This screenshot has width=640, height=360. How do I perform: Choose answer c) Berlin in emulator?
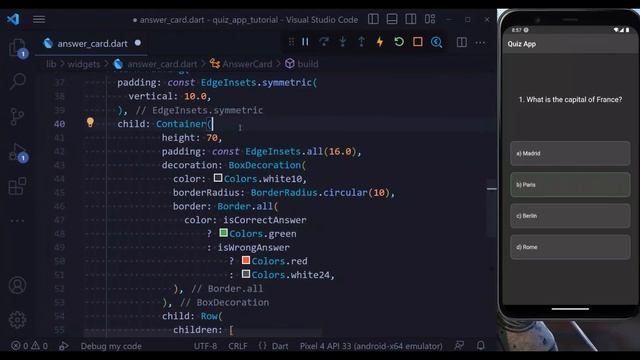[570, 216]
